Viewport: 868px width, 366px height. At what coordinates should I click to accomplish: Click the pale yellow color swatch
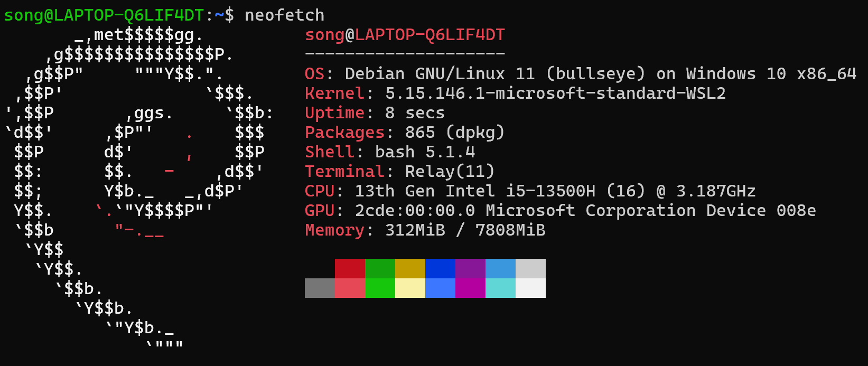pos(410,288)
